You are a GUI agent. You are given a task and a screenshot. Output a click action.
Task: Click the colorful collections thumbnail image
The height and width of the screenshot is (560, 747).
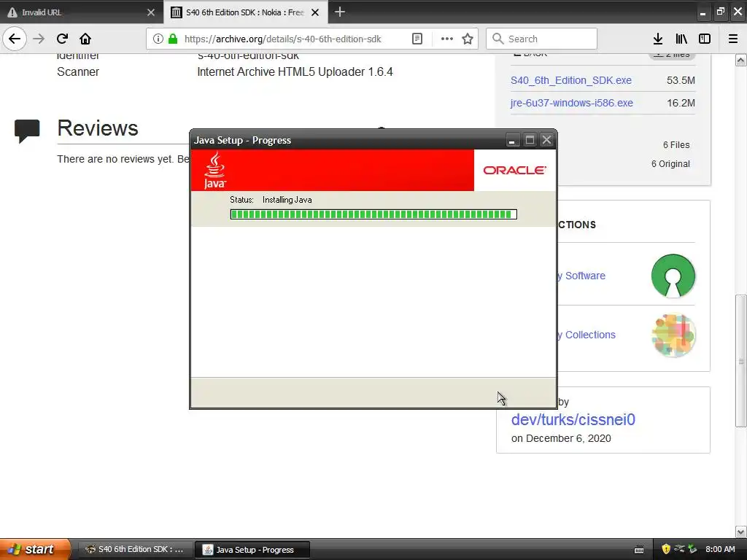tap(673, 335)
